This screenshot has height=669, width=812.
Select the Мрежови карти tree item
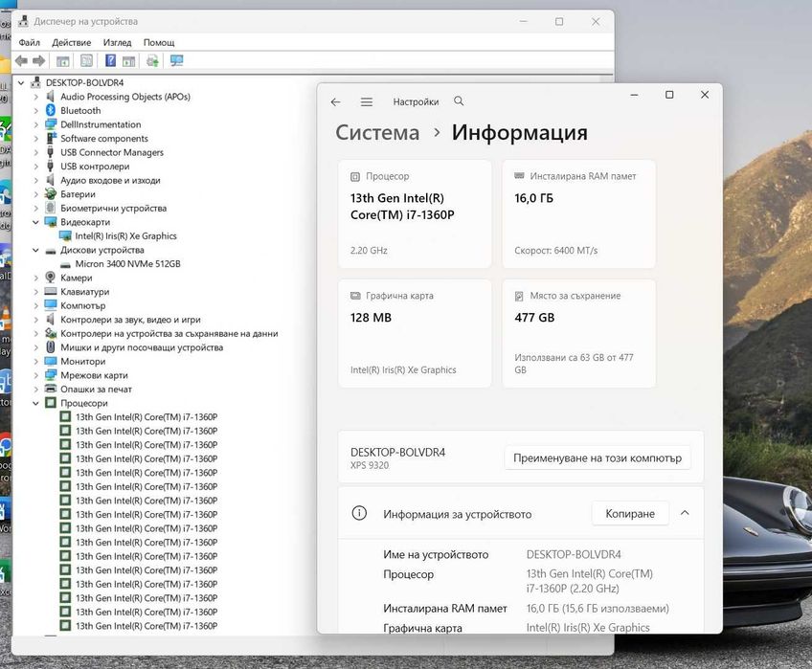(94, 375)
